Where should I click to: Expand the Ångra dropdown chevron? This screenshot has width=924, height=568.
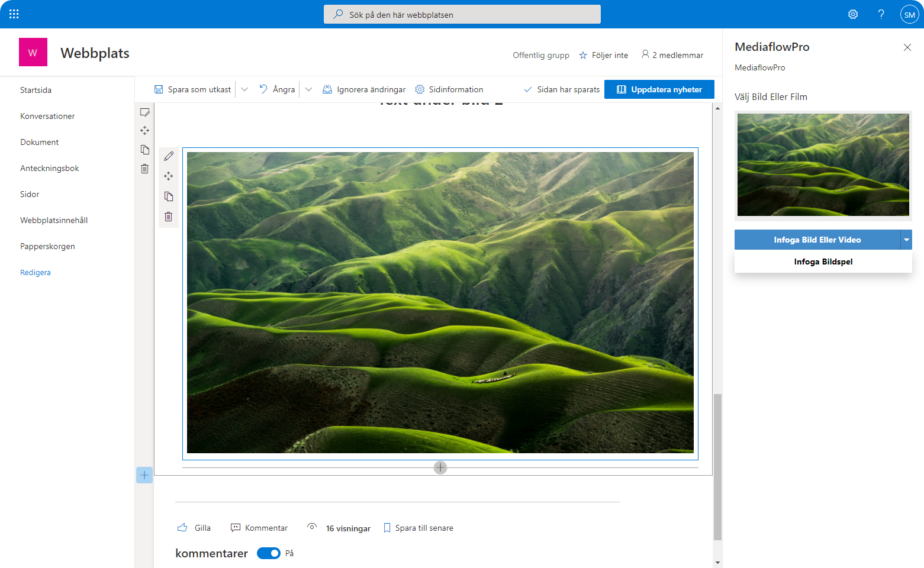pos(308,89)
